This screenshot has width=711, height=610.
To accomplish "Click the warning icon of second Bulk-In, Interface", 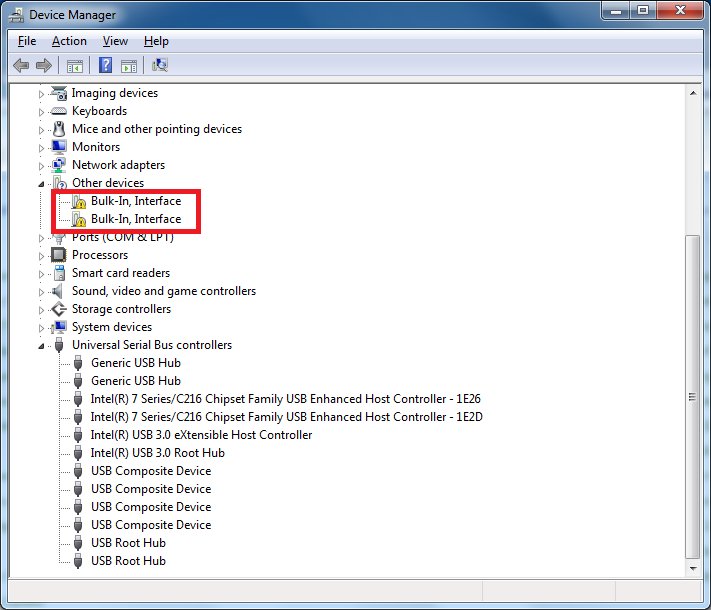I will click(78, 220).
